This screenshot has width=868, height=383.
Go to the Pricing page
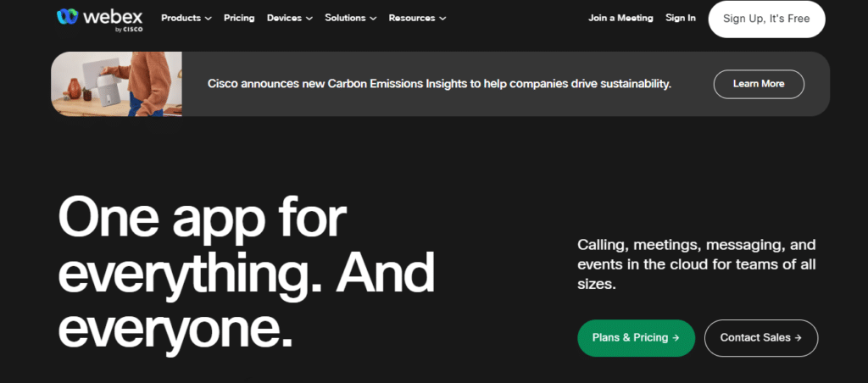239,18
